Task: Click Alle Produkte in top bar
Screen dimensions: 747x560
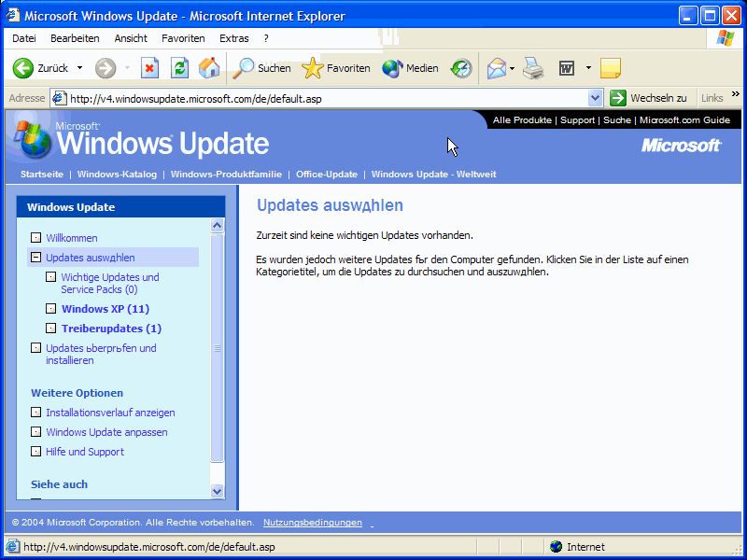Action: pyautogui.click(x=522, y=120)
